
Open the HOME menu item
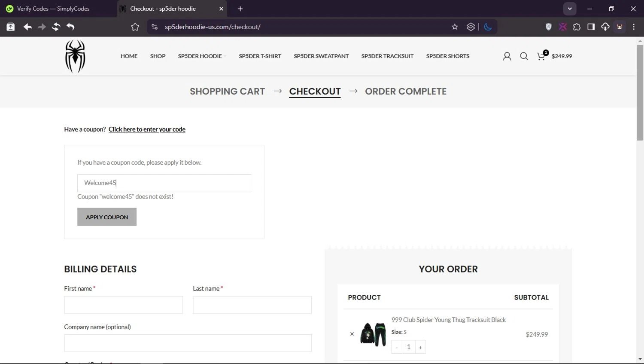click(x=129, y=56)
